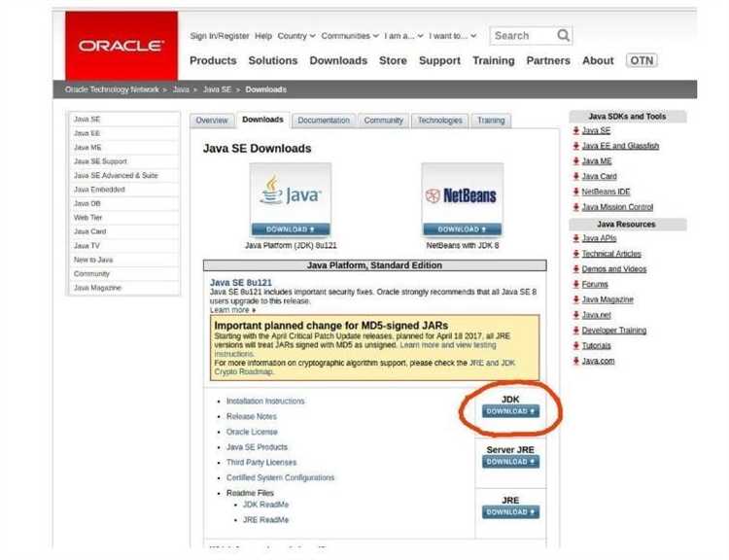Select New to Java in sidebar
The height and width of the screenshot is (560, 729).
pos(124,260)
